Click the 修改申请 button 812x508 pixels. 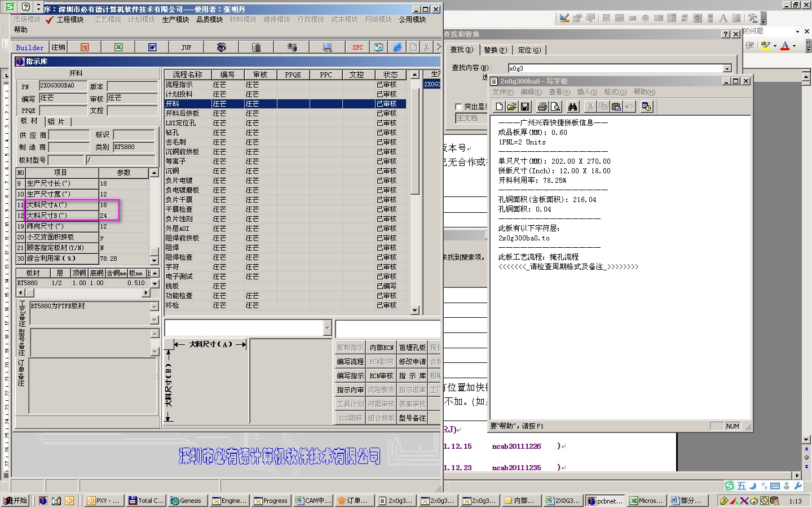[x=412, y=362]
